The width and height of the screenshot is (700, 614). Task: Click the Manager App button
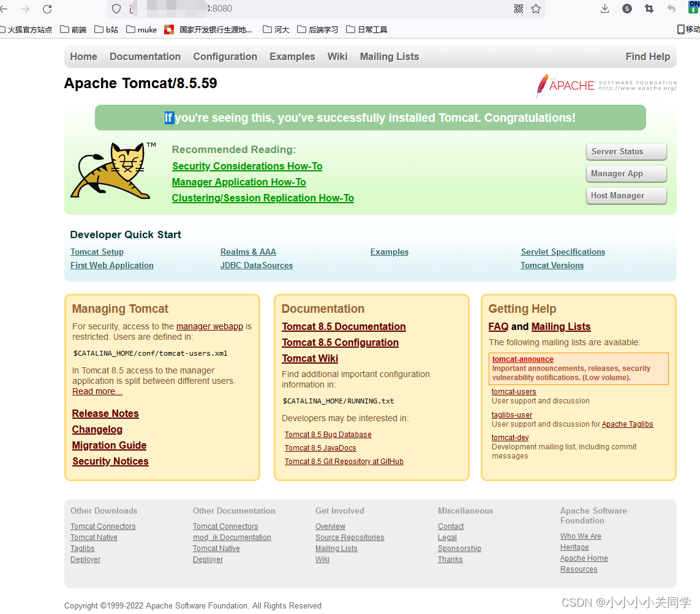(x=627, y=174)
